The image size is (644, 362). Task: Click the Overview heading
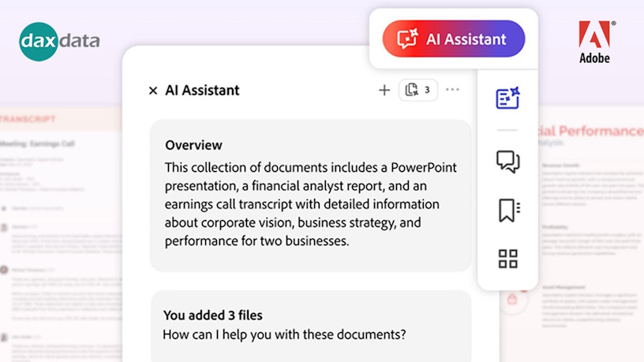[193, 145]
